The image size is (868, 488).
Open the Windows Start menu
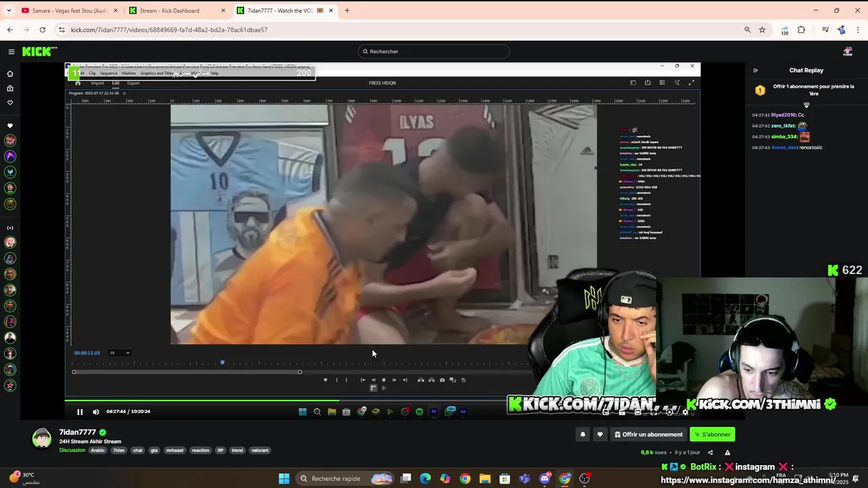point(284,479)
